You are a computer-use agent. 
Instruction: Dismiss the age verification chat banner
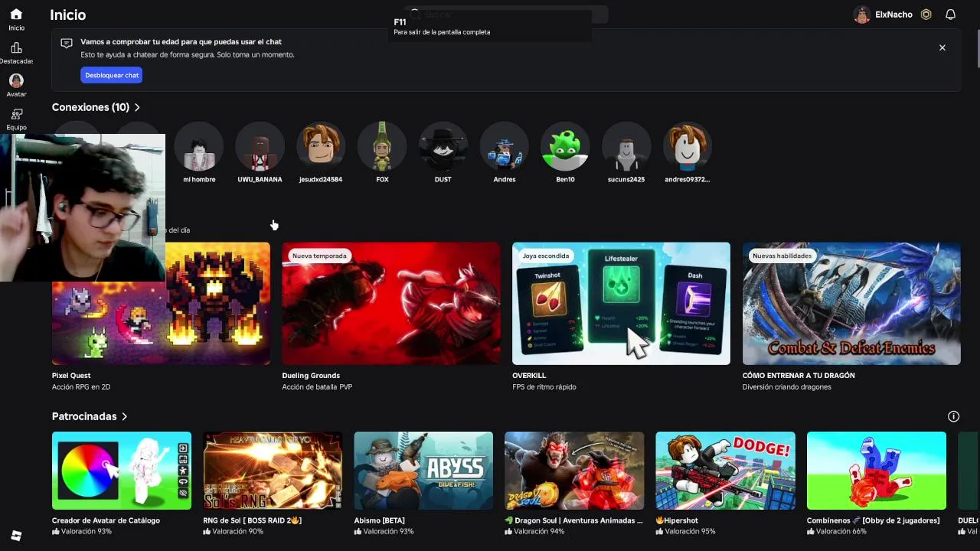pyautogui.click(x=942, y=47)
